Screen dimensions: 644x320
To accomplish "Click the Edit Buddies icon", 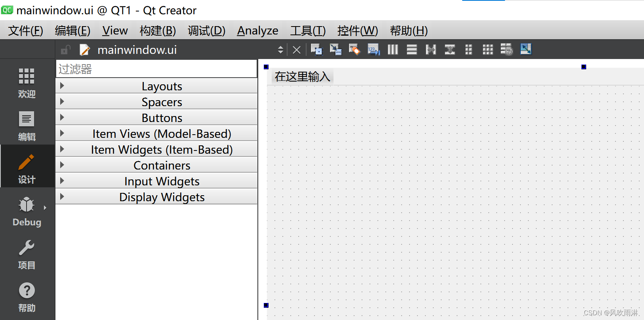I will (x=354, y=50).
